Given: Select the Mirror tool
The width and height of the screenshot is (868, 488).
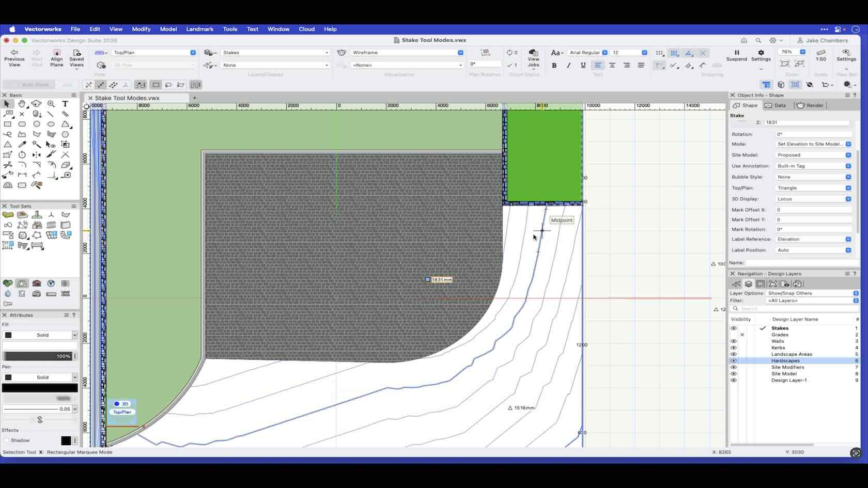Looking at the screenshot, I should [x=36, y=154].
